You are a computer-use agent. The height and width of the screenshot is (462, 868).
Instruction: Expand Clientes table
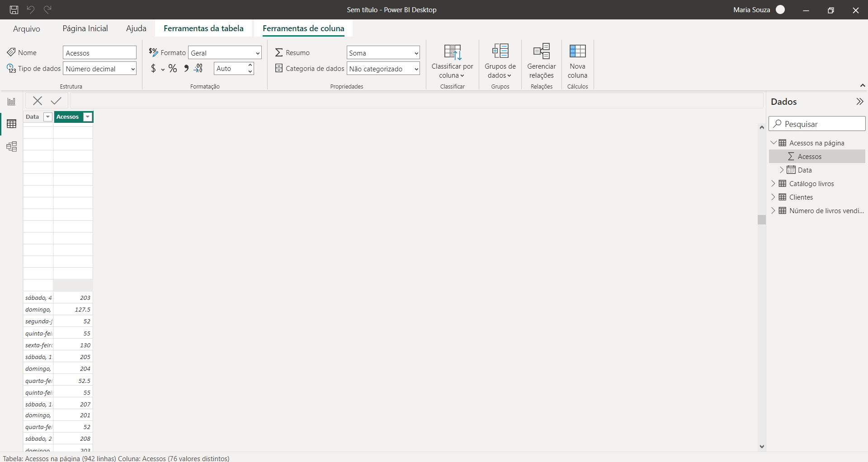click(x=773, y=197)
